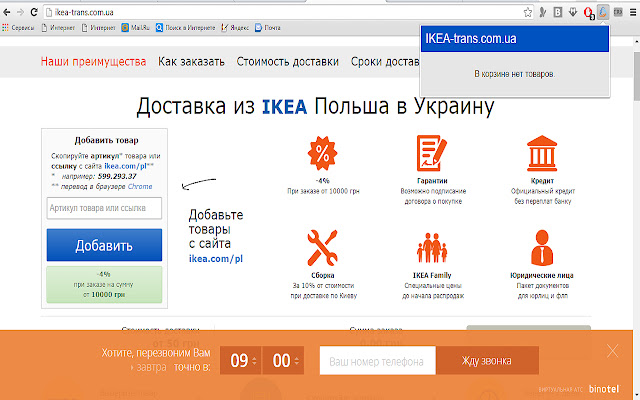
Task: Open the Поиск в Интернете bookmark
Action: [185, 28]
